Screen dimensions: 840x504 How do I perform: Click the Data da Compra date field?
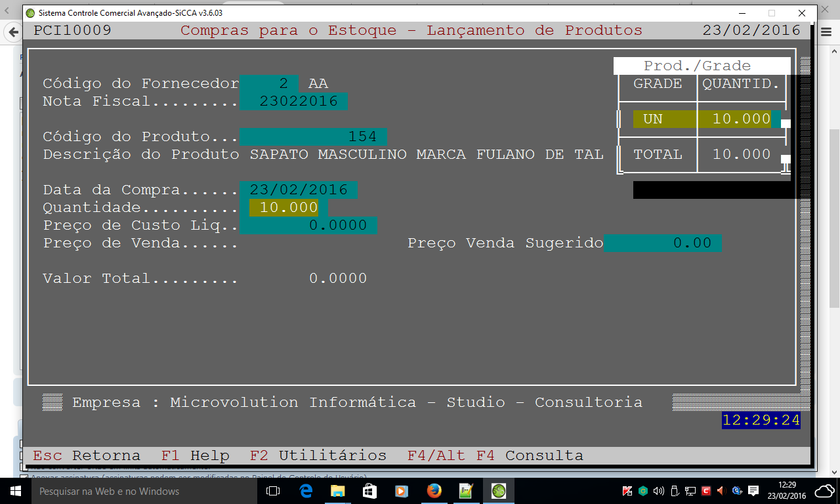click(299, 190)
